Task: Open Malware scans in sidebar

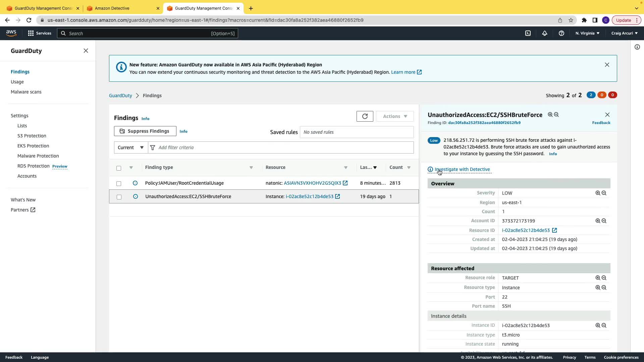Action: coord(26,92)
